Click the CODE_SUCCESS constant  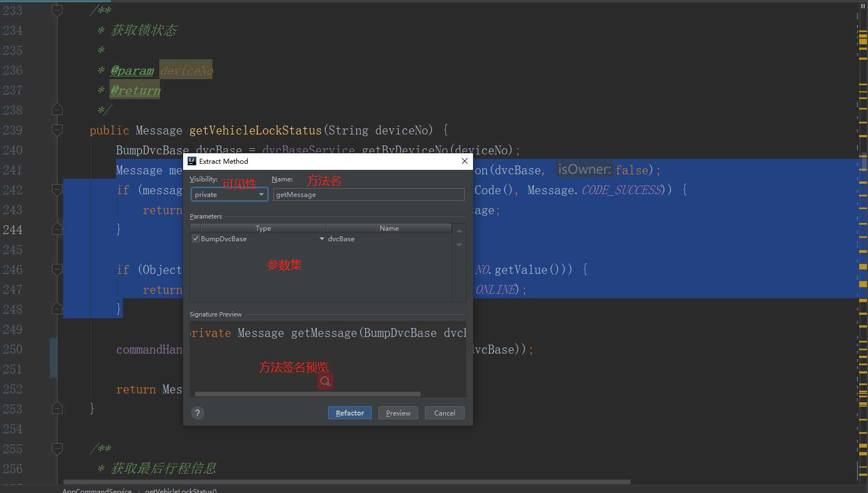[621, 190]
